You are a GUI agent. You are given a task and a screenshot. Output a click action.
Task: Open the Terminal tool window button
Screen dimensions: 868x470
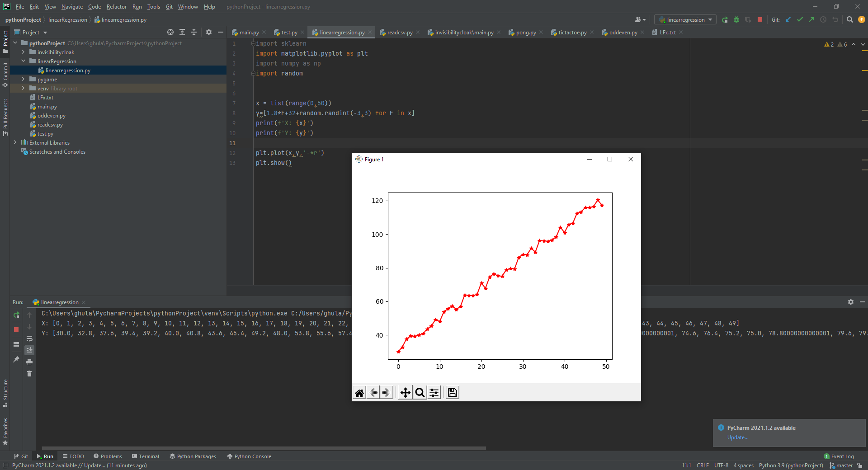(x=146, y=456)
